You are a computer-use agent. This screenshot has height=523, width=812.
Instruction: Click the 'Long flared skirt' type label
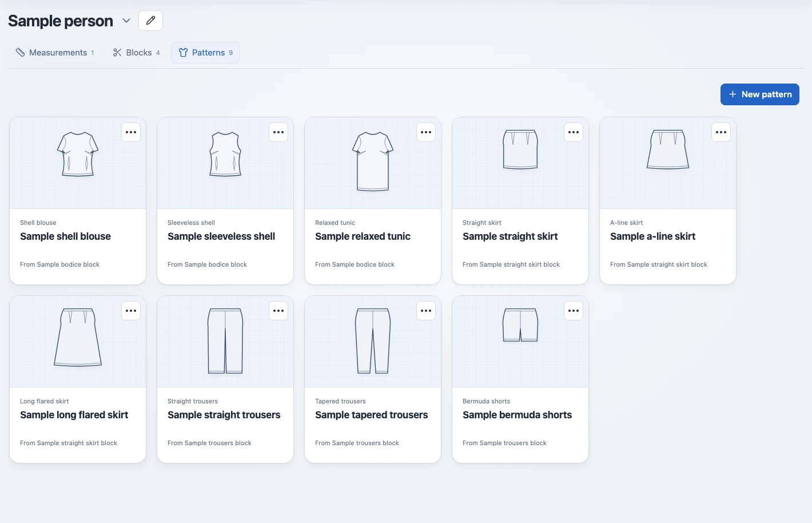pyautogui.click(x=45, y=401)
